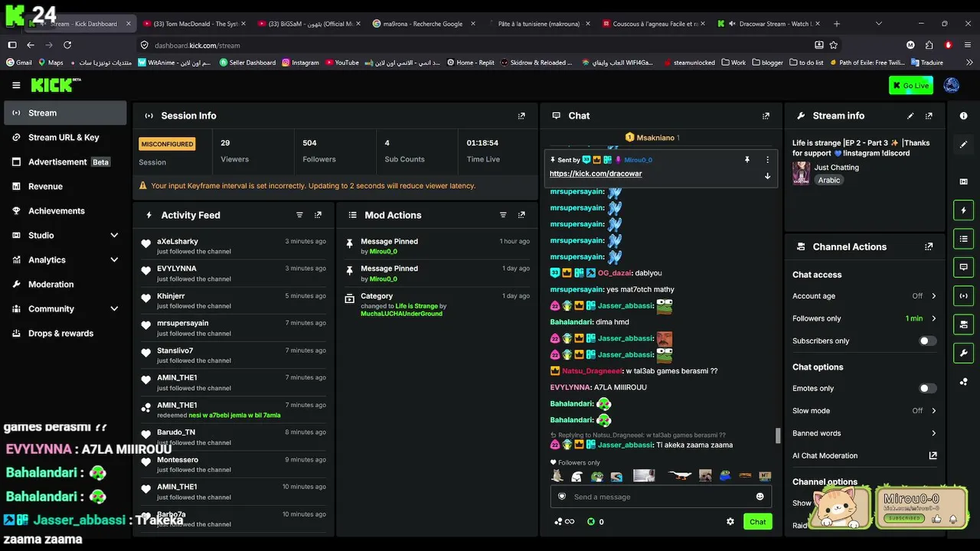
Task: Reload the page in the browser
Action: [67, 45]
